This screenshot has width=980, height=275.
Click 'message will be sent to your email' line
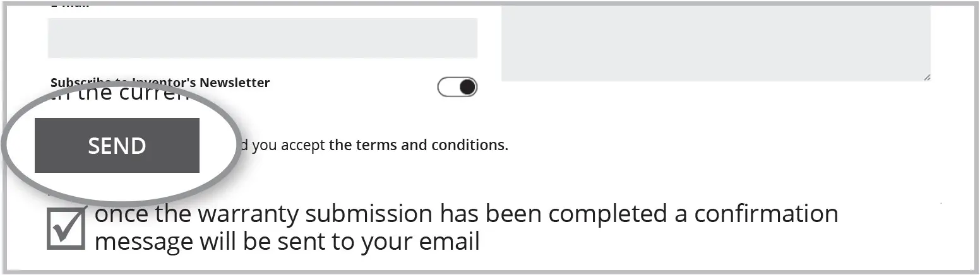(287, 242)
